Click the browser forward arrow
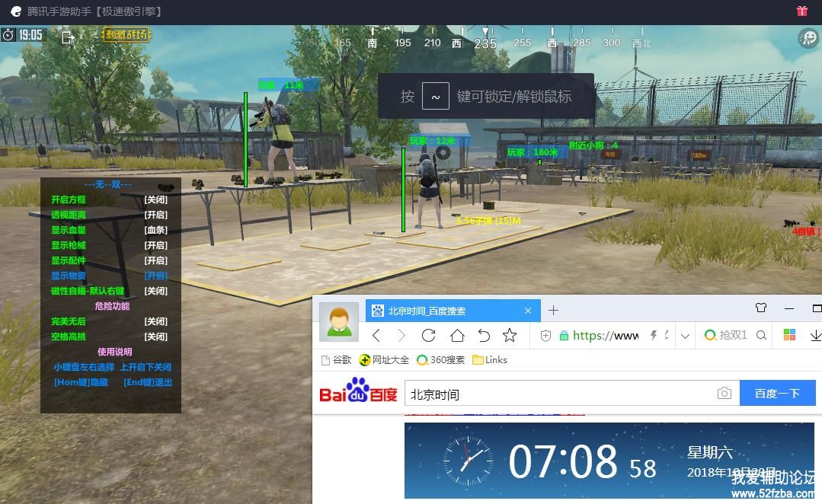The image size is (822, 504). (x=401, y=335)
